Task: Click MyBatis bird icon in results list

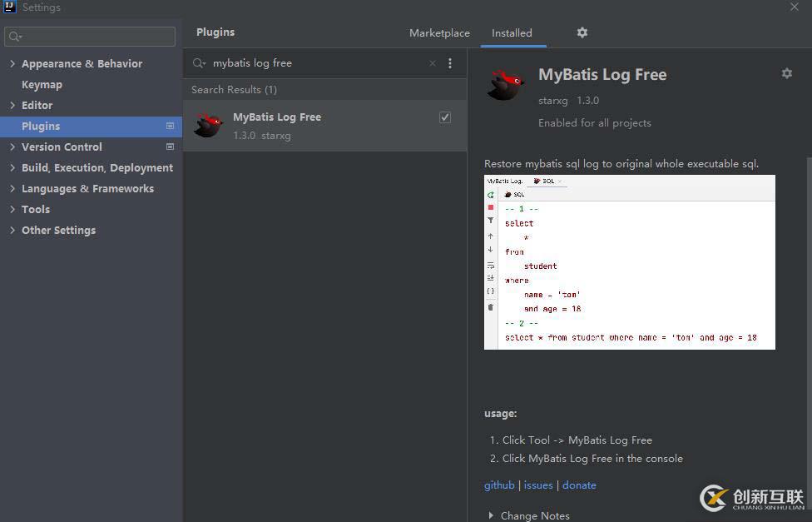Action: [x=208, y=126]
